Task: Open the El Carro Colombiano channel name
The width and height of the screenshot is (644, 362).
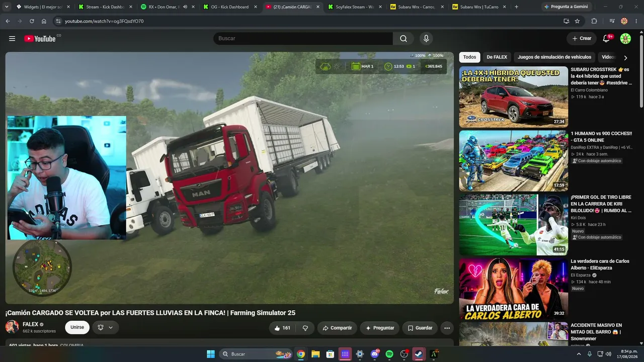Action: (589, 90)
